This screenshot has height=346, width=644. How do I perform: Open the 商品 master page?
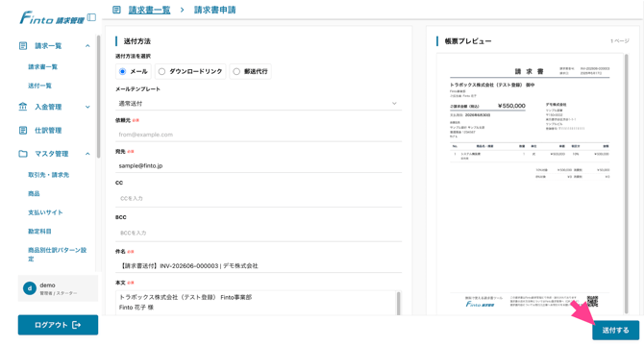[34, 194]
